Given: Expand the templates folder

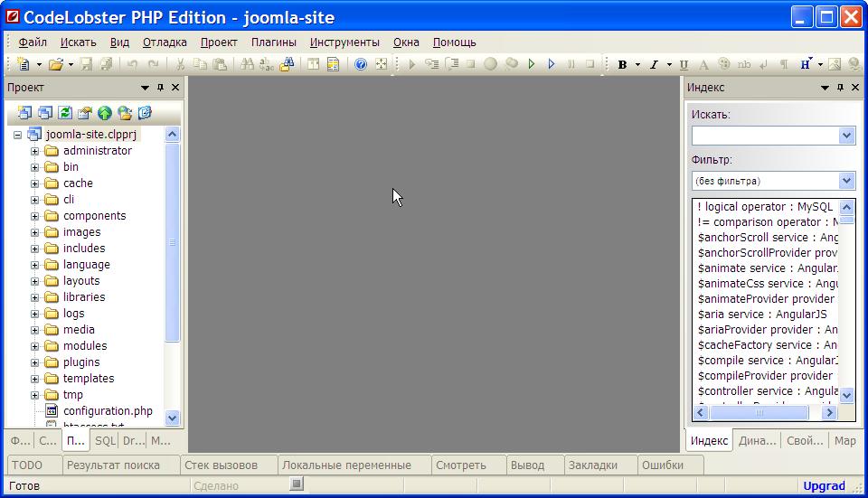Looking at the screenshot, I should coord(34,379).
